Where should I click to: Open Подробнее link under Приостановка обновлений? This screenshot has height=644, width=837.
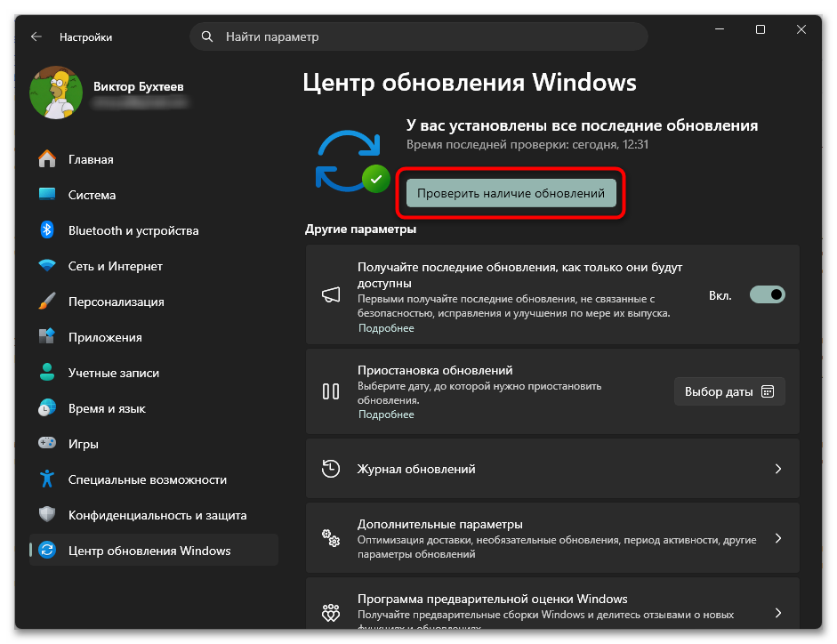point(386,415)
